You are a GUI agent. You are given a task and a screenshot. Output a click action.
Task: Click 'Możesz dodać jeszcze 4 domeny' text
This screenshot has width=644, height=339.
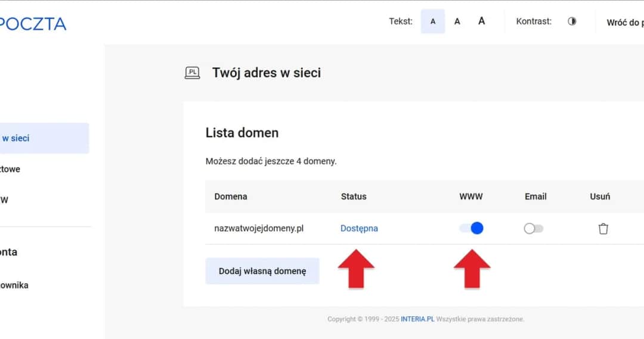click(271, 161)
